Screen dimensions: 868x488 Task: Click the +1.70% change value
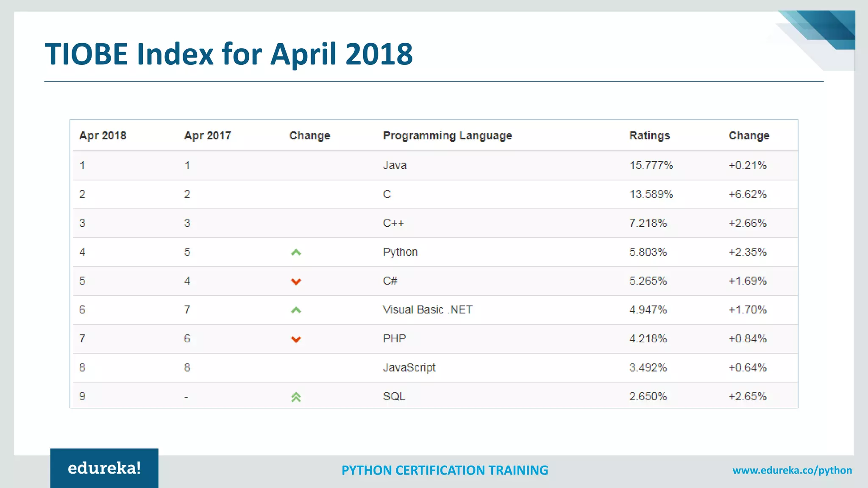[748, 310]
